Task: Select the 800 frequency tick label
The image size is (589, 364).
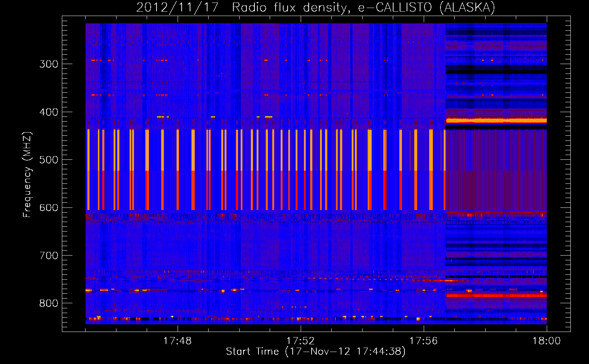Action: pyautogui.click(x=49, y=304)
